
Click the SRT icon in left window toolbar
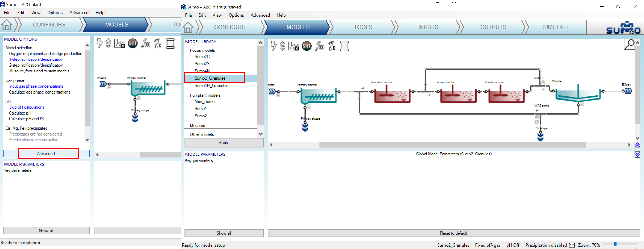(x=133, y=43)
